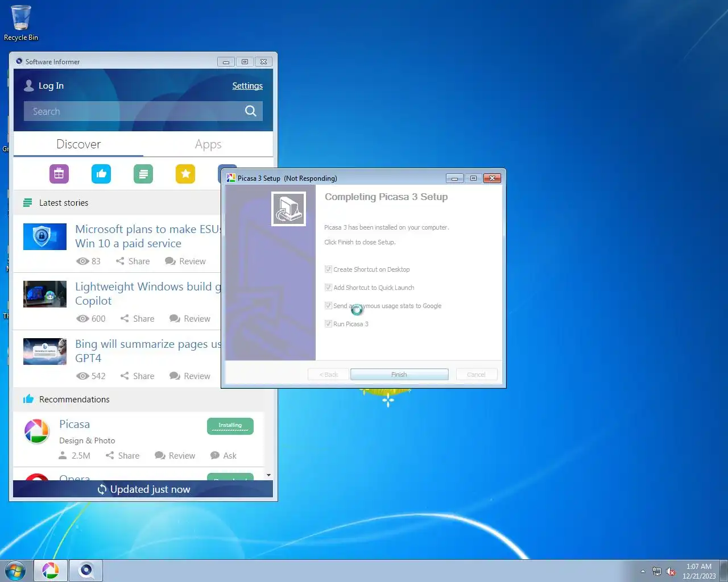Click Finish in Picasa Setup
The image size is (728, 582).
399,375
